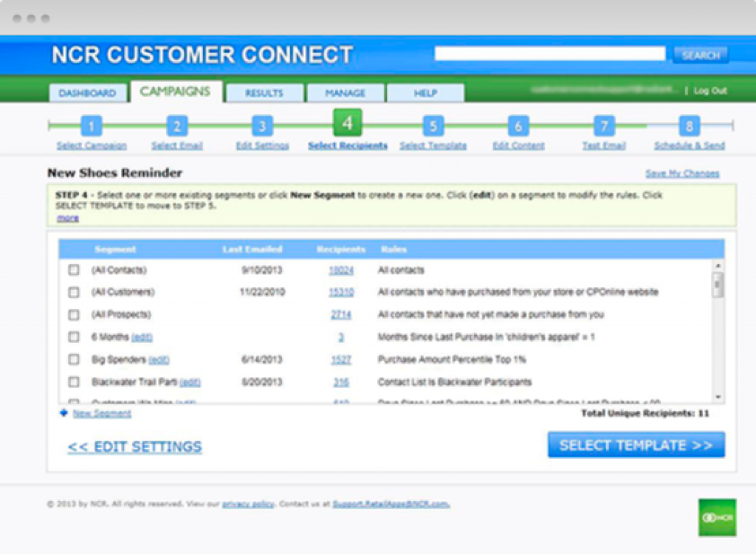This screenshot has height=554, width=756.
Task: Select the Big Spenders segment checkbox
Action: coord(73,360)
